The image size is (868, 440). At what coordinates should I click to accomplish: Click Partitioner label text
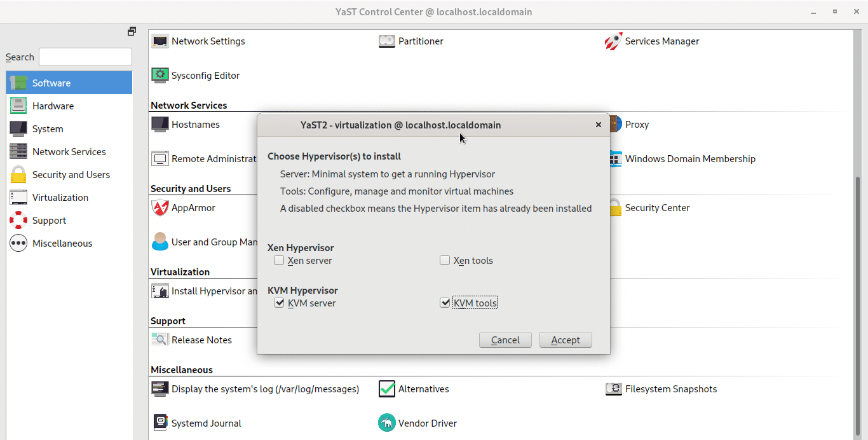421,41
